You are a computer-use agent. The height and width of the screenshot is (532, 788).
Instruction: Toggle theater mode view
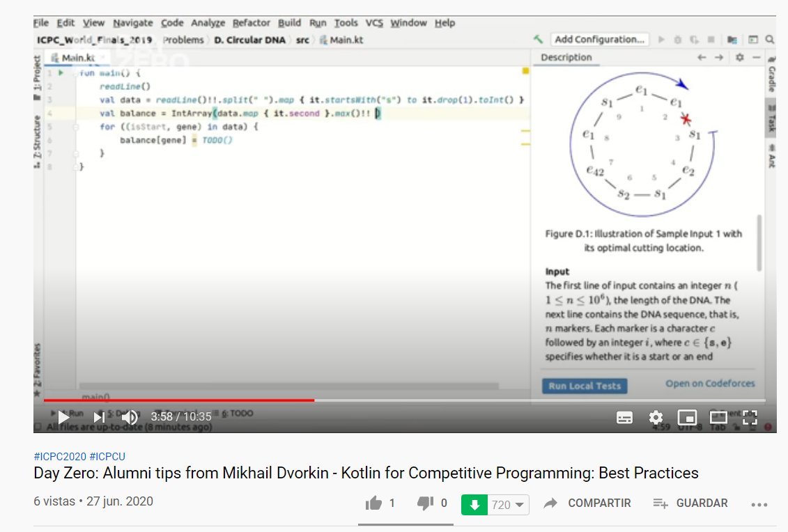pos(718,418)
